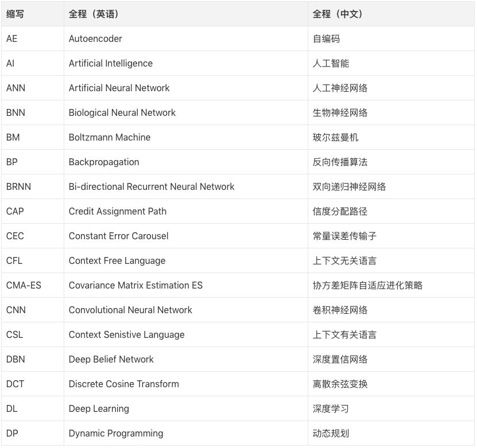This screenshot has height=448, width=477.
Task: Click the 常量误差传输子 cell
Action: (391, 236)
